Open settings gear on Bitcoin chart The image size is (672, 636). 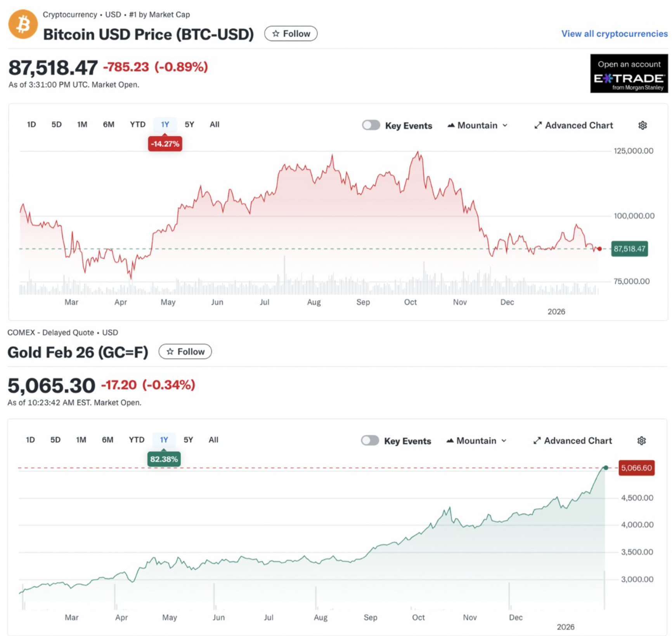643,125
